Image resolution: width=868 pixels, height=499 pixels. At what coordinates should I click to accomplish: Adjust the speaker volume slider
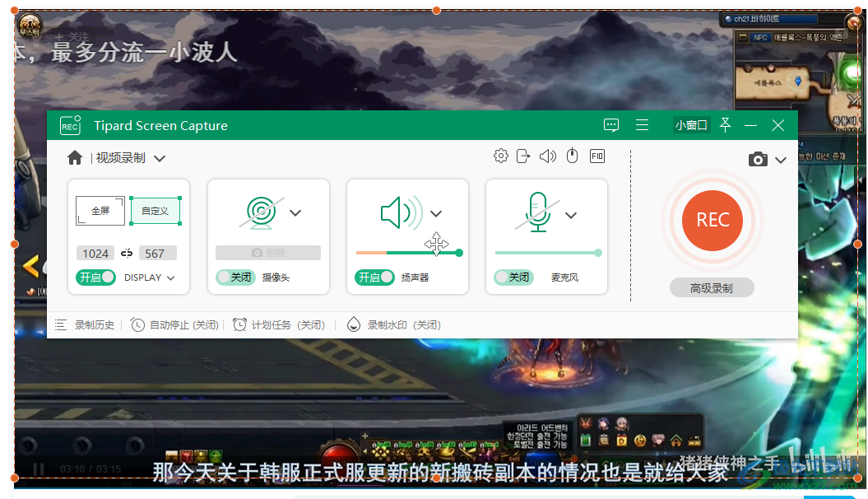coord(409,253)
